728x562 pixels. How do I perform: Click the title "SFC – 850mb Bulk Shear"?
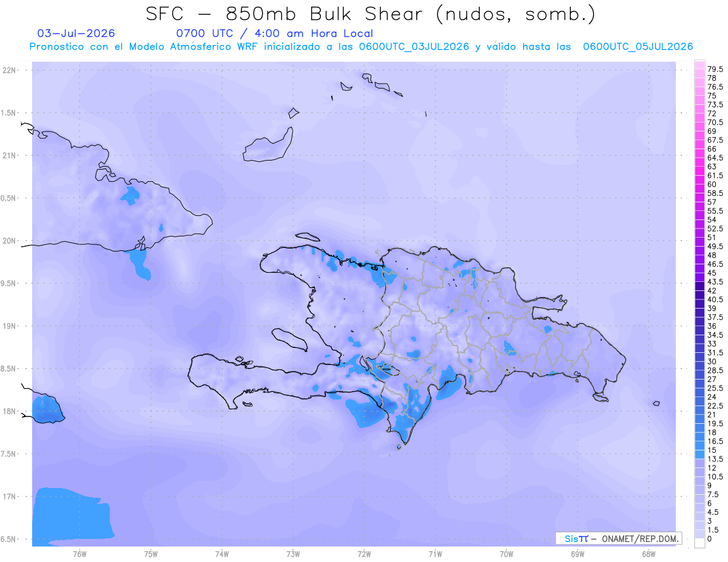coord(288,15)
